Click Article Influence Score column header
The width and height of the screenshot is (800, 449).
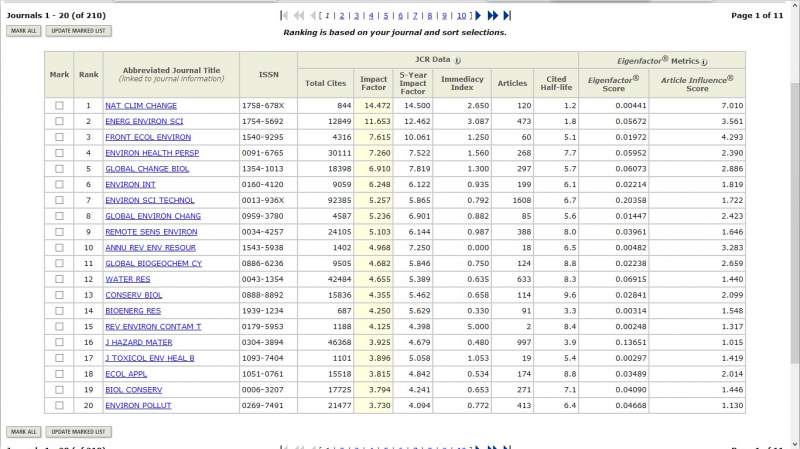[697, 84]
